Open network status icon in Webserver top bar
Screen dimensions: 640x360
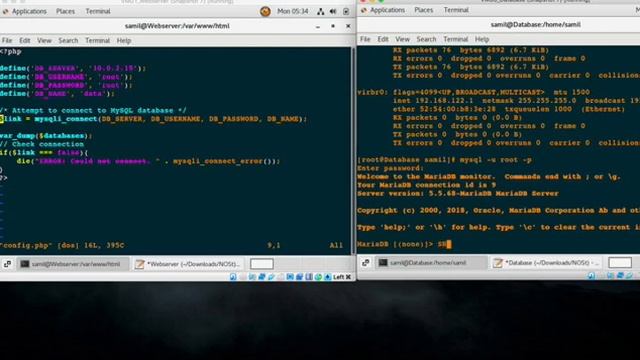(x=321, y=11)
